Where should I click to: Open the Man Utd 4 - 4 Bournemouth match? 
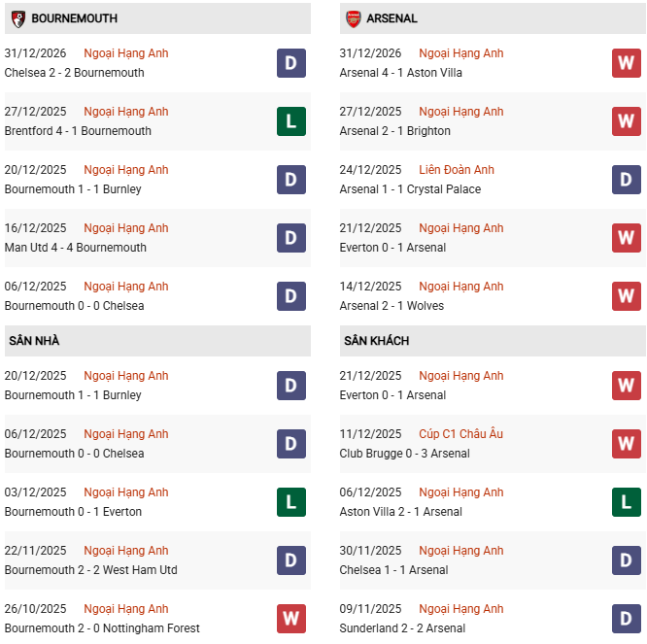click(x=76, y=248)
